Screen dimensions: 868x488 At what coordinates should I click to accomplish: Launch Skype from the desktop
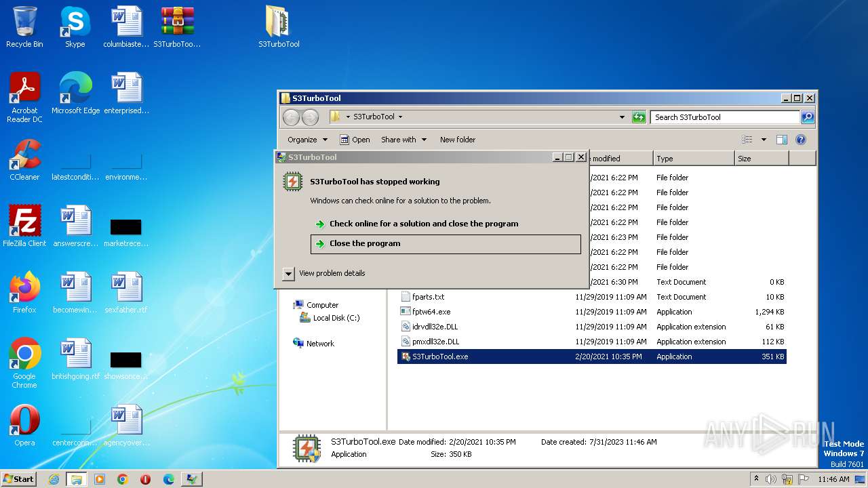[x=75, y=27]
